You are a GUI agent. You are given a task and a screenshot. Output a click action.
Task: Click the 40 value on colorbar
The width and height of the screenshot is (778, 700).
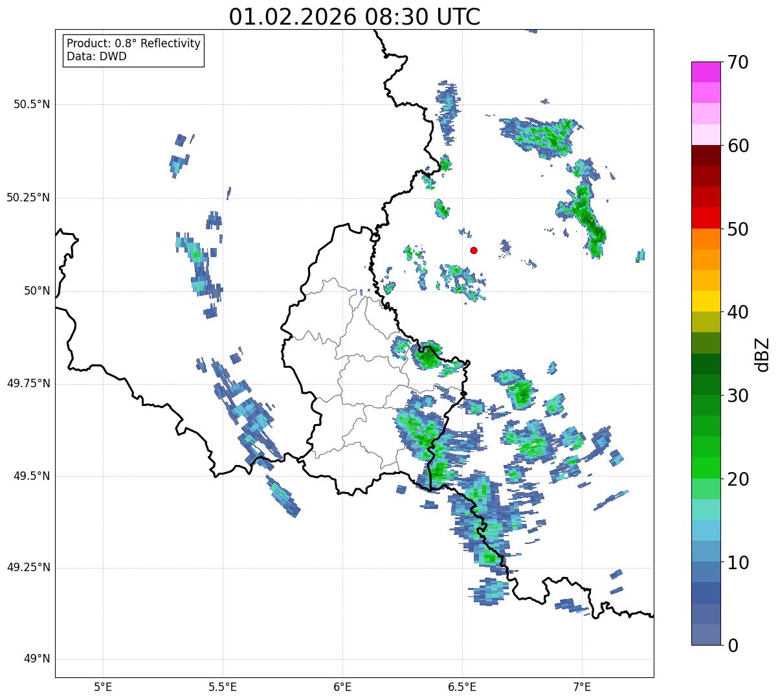tap(739, 312)
